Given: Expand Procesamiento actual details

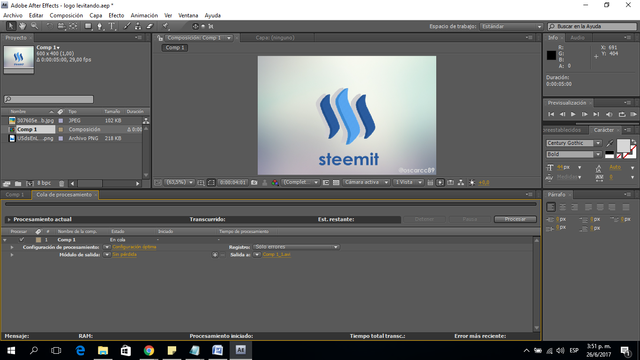Looking at the screenshot, I should click(9, 220).
